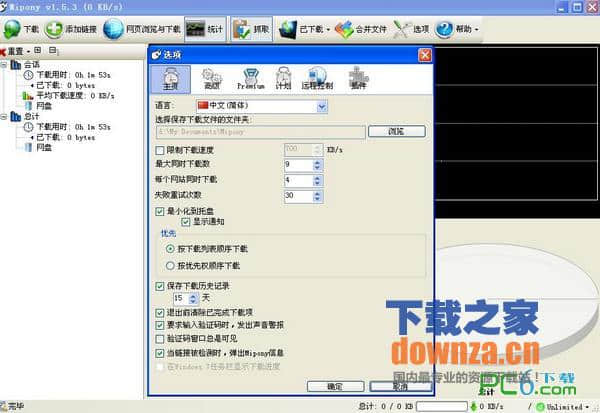The height and width of the screenshot is (413, 600).
Task: Switch to the 计划 schedule tab
Action: 283,79
